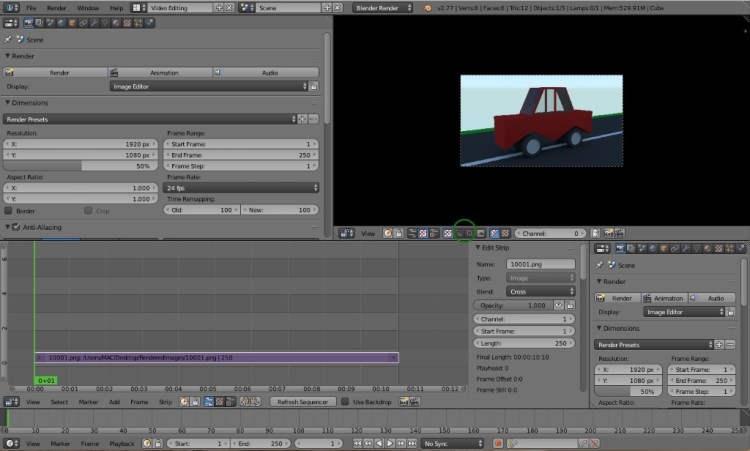Select the purple 10001.png strip in sequencer

[215, 357]
